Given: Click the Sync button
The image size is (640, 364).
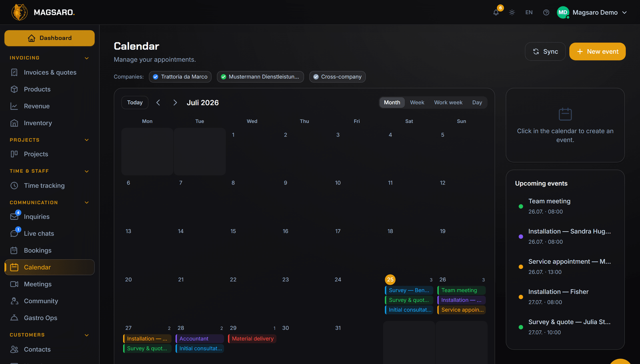Looking at the screenshot, I should point(545,52).
